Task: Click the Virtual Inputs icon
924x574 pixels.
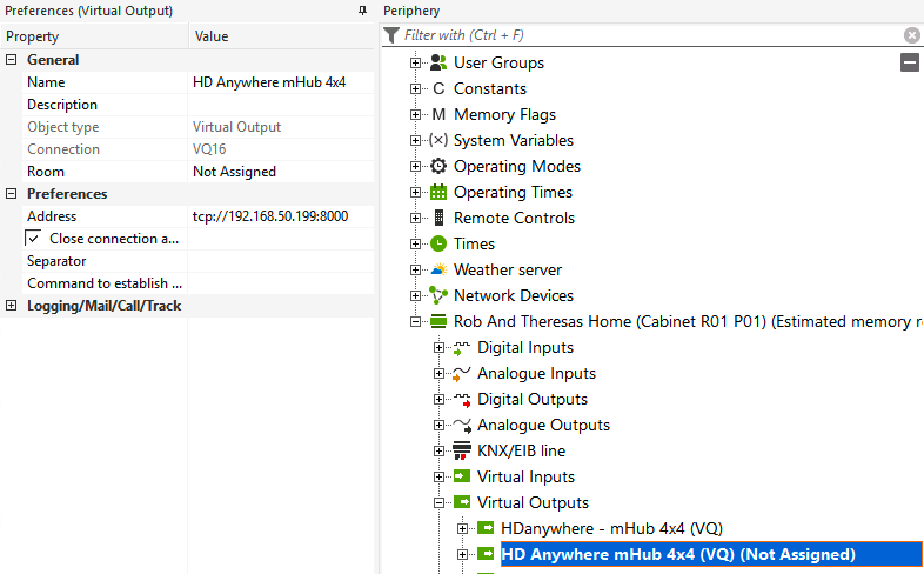Action: pyautogui.click(x=462, y=476)
